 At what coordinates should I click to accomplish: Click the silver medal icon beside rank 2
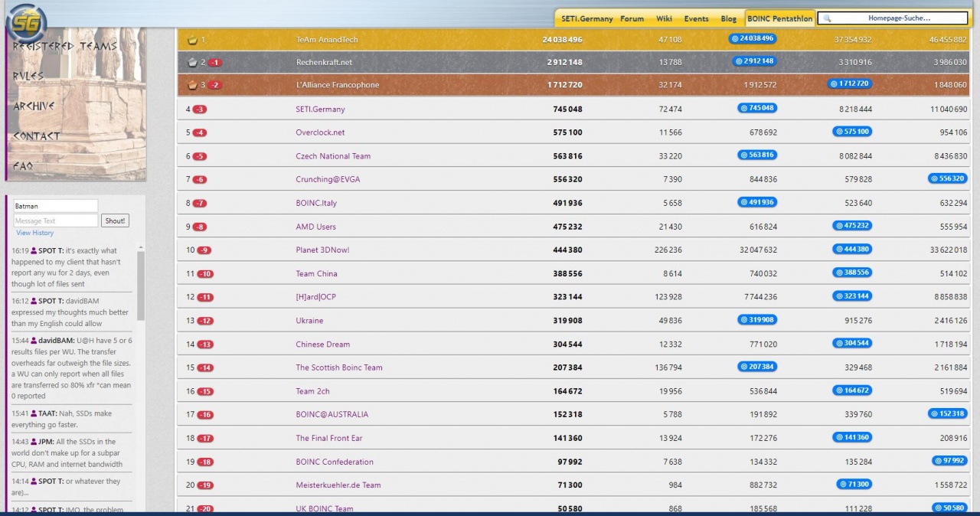193,63
